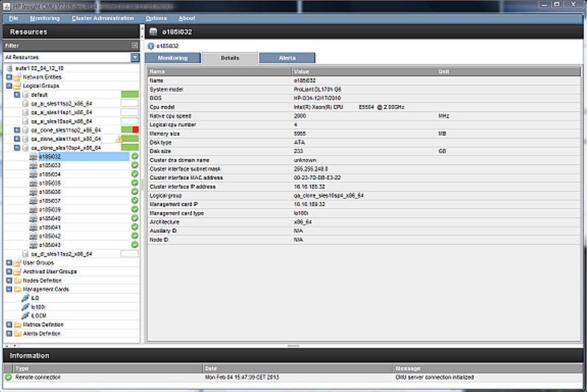Image resolution: width=587 pixels, height=392 pixels.
Task: Expand the default logical group
Action: (x=17, y=94)
